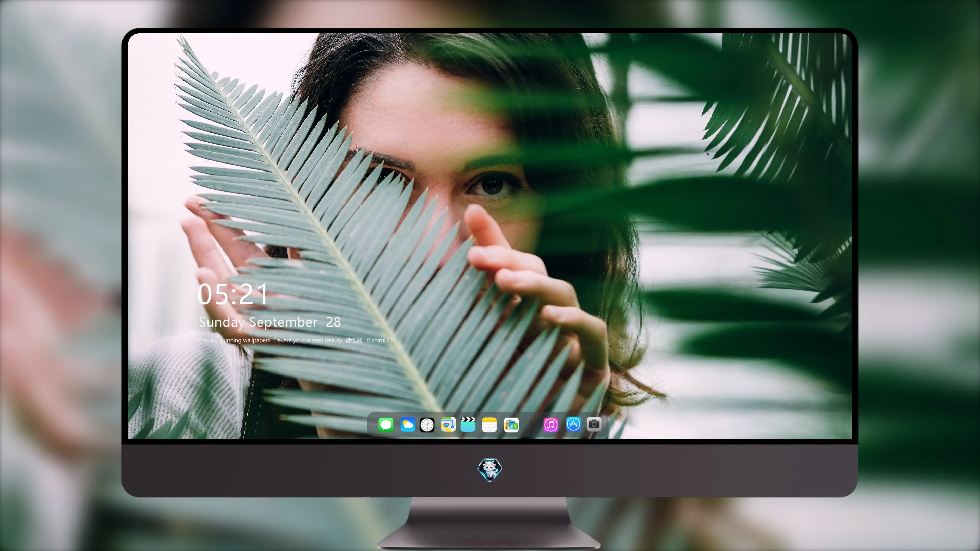Open the Messages app in the dock
The width and height of the screenshot is (980, 551).
tap(386, 424)
